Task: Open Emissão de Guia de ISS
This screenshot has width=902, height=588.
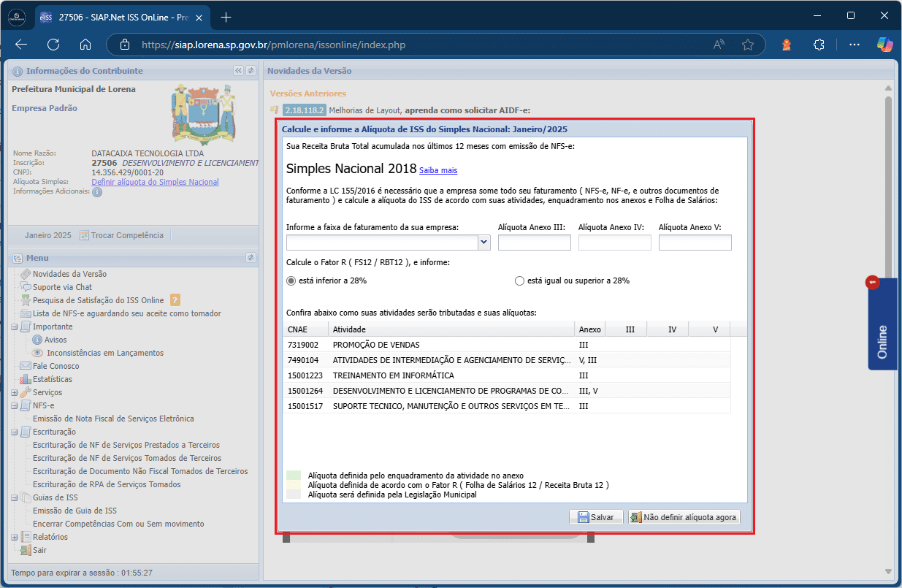Action: pyautogui.click(x=74, y=511)
